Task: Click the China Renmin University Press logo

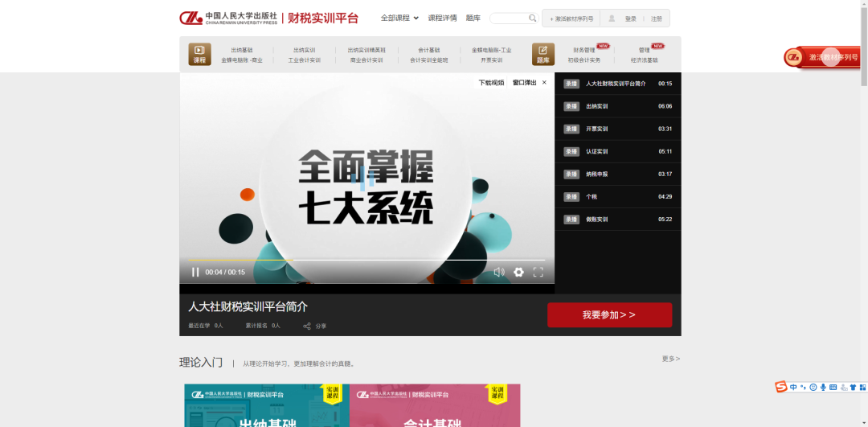Action: coord(228,18)
